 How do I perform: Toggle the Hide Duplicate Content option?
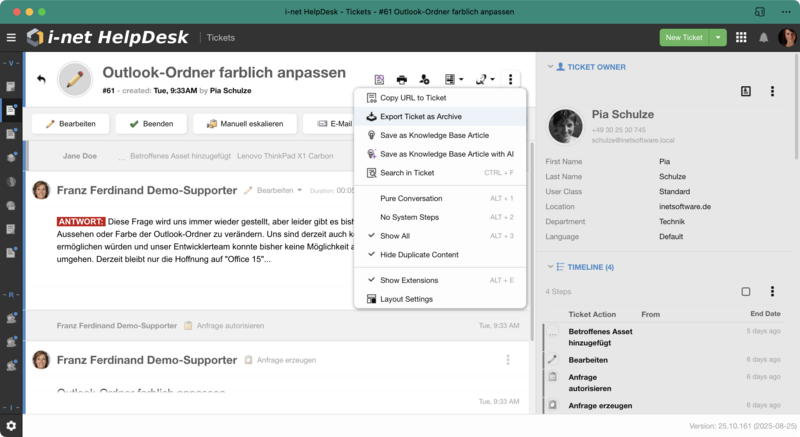point(419,254)
